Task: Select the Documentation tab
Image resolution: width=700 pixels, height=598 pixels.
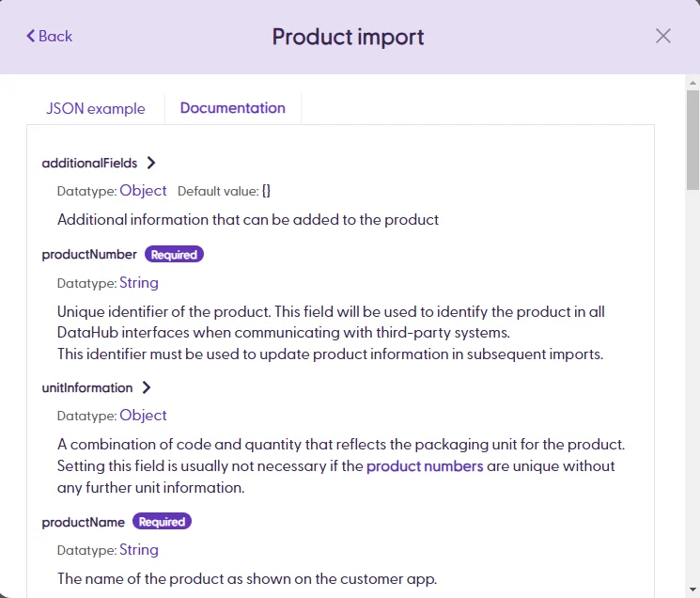Action: point(233,108)
